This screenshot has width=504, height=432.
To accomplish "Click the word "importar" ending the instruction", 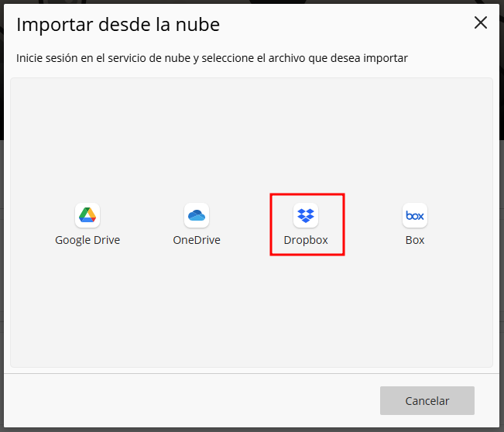I will pos(387,58).
